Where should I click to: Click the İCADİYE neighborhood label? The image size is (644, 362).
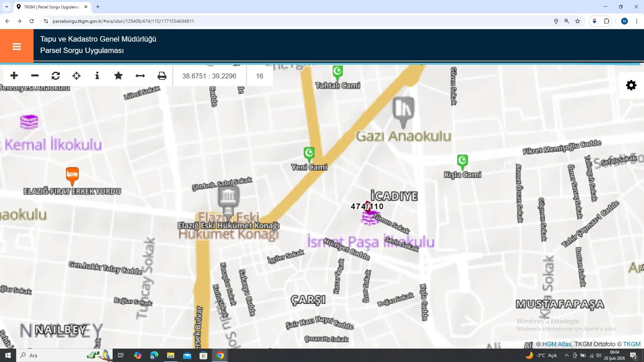(394, 196)
